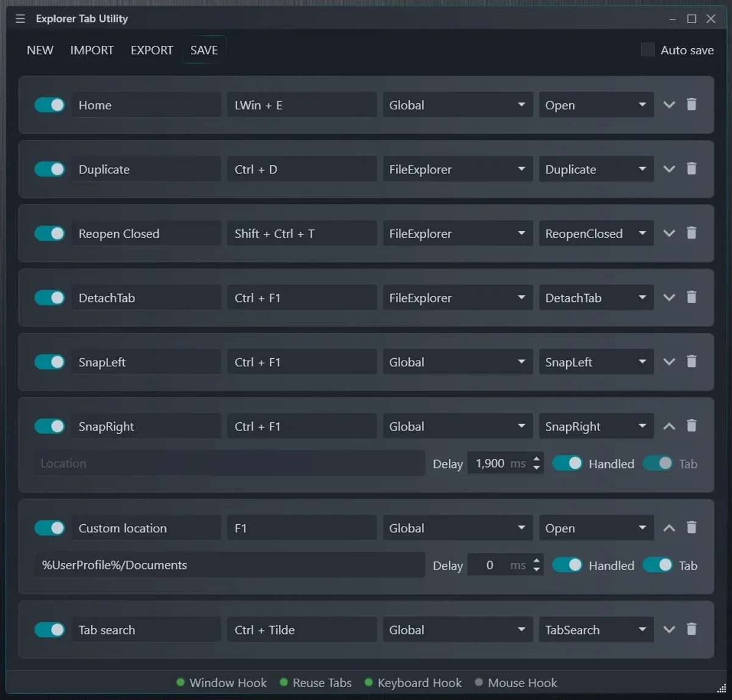The height and width of the screenshot is (700, 732).
Task: Disable the Home hotkey toggle
Action: click(49, 105)
